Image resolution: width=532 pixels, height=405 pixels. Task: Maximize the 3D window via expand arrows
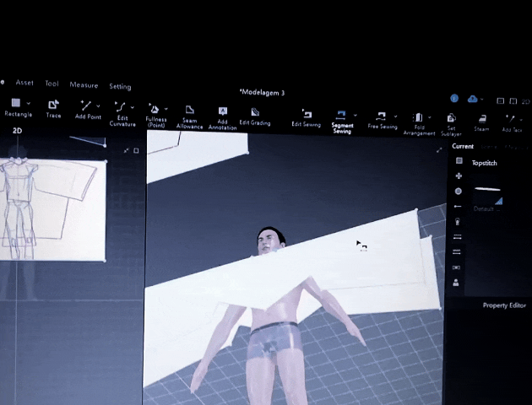[439, 150]
